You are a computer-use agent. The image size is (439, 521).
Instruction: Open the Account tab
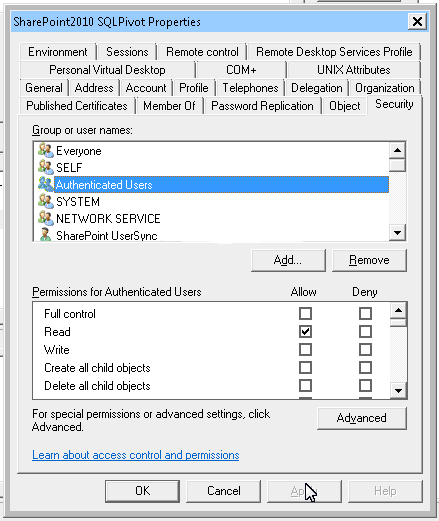146,88
